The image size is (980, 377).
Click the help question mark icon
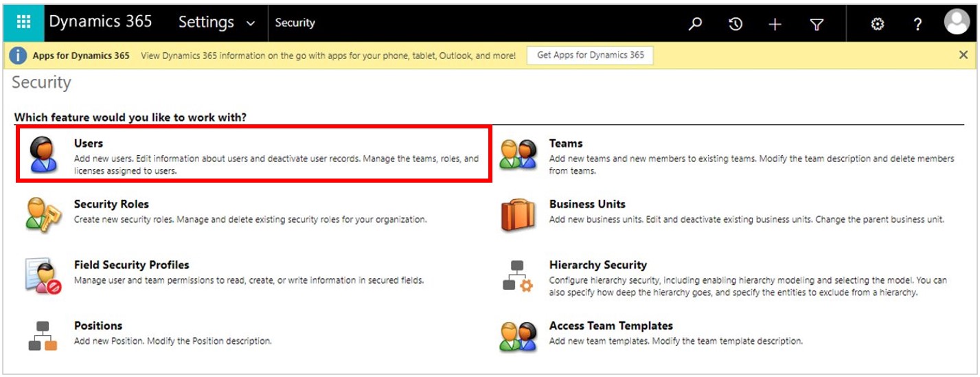tap(918, 24)
